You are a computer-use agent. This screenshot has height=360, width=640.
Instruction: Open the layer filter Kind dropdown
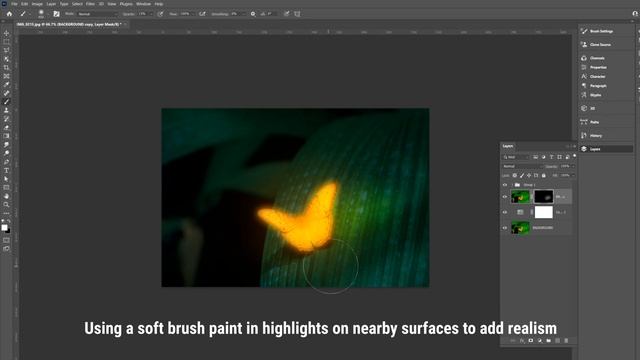(516, 157)
